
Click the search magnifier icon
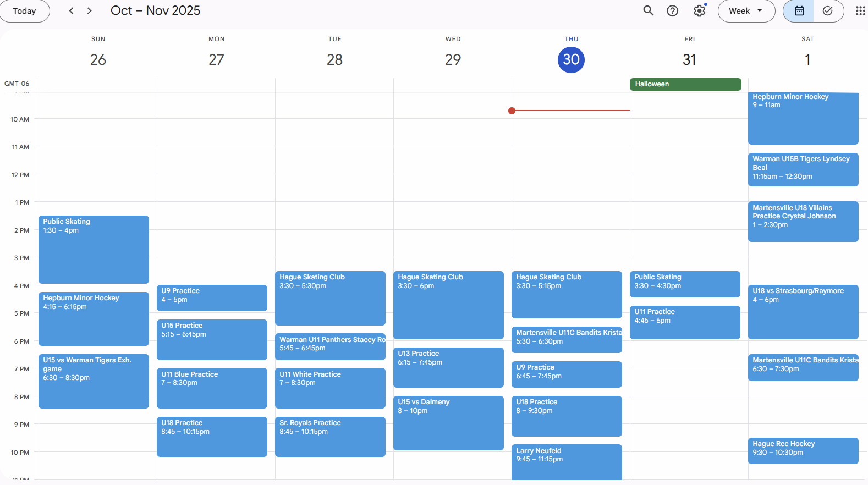648,10
